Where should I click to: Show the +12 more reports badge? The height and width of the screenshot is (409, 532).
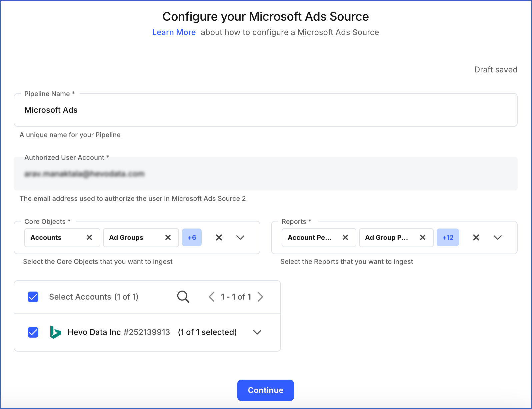[448, 238]
